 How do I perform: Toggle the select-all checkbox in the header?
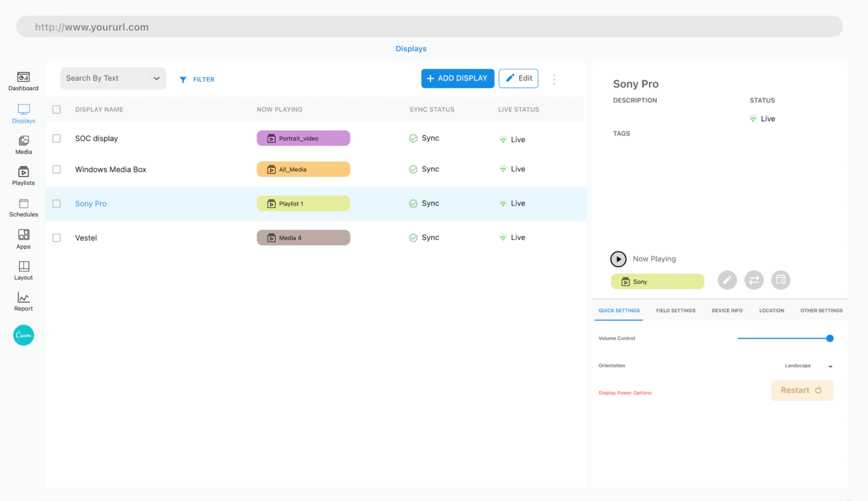[x=56, y=109]
